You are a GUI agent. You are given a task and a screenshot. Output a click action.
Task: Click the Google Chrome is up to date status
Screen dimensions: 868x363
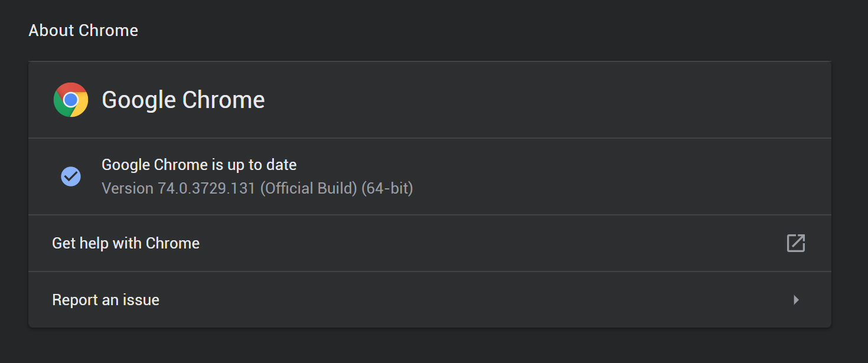point(199,165)
